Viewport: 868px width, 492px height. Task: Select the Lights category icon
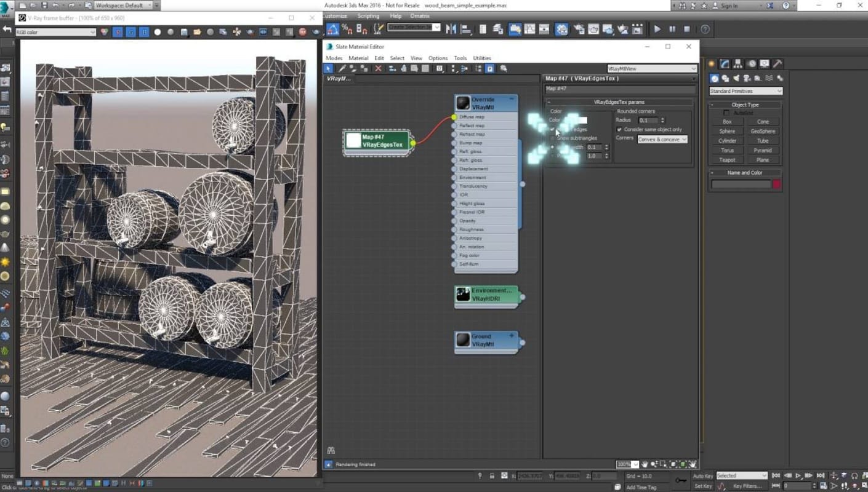coord(736,79)
